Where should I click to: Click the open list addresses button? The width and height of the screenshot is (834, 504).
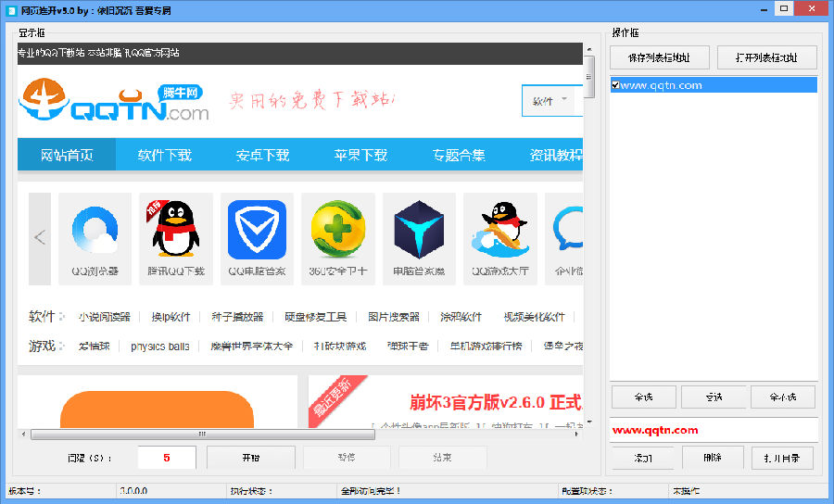(767, 57)
